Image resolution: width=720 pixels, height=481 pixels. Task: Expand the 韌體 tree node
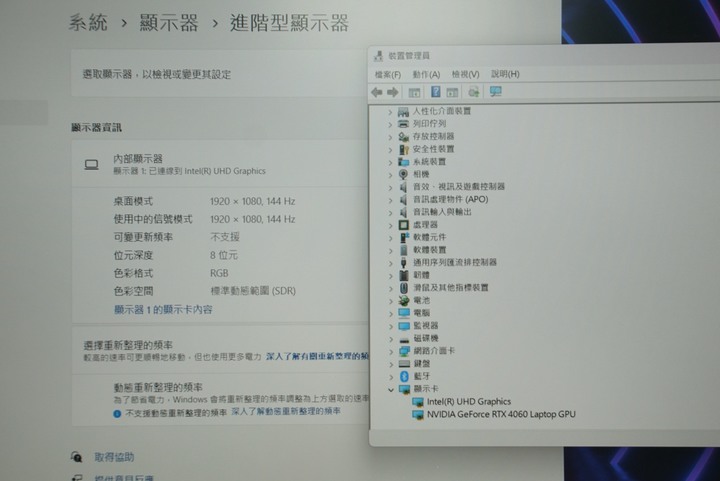point(390,276)
